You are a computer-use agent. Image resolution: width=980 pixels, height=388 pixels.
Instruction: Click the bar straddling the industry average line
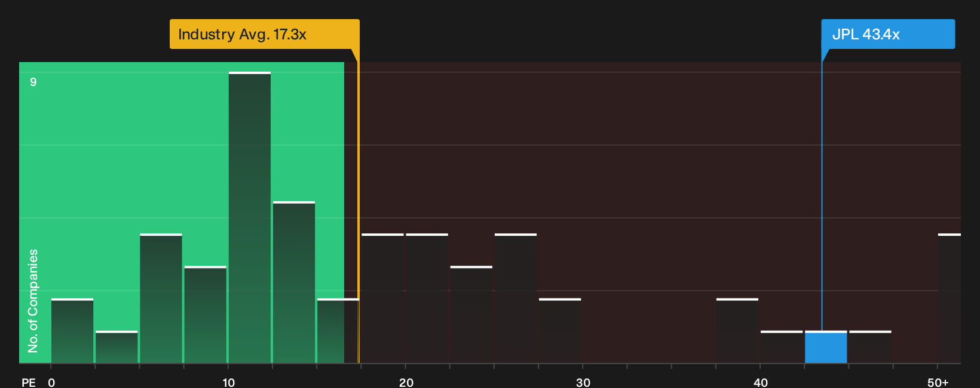tap(338, 331)
